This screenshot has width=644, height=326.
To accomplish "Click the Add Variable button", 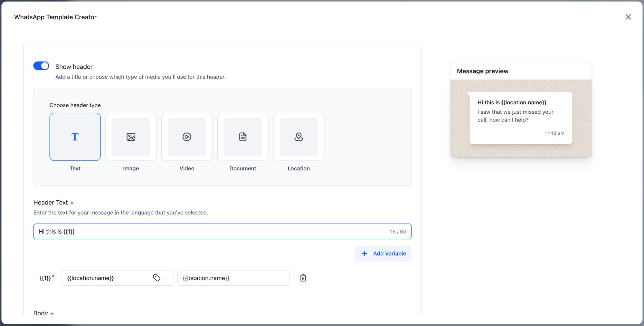I will 383,254.
